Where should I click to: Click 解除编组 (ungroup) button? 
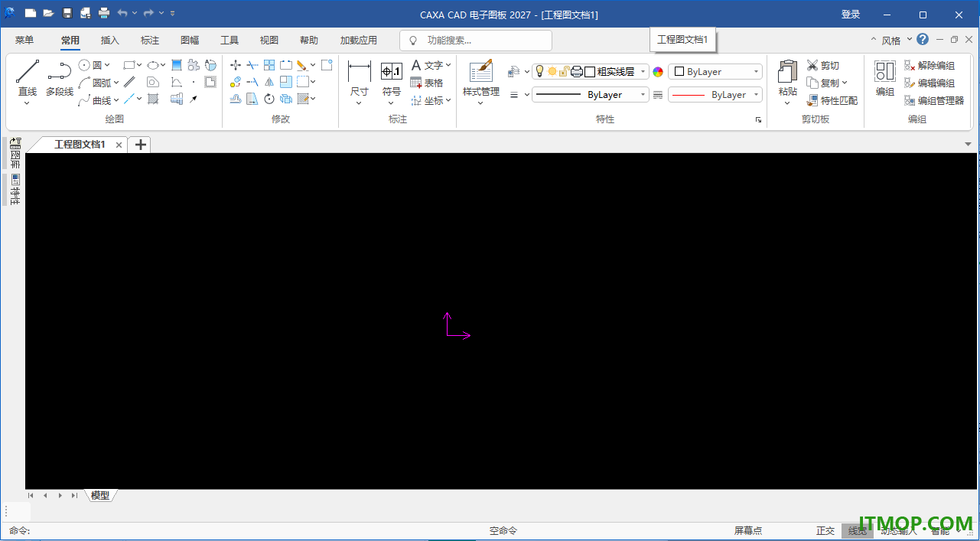coord(930,65)
